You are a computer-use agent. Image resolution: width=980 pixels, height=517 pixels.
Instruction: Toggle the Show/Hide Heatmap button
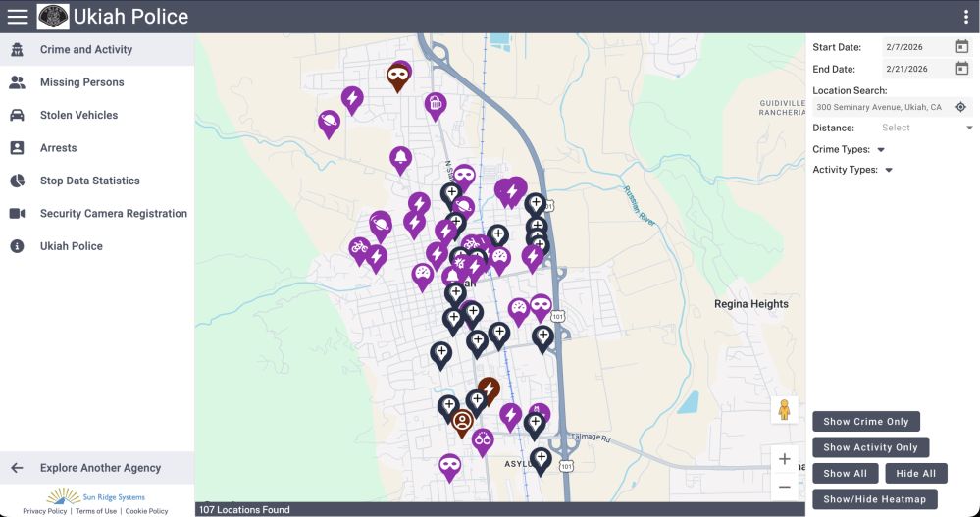[x=874, y=499]
